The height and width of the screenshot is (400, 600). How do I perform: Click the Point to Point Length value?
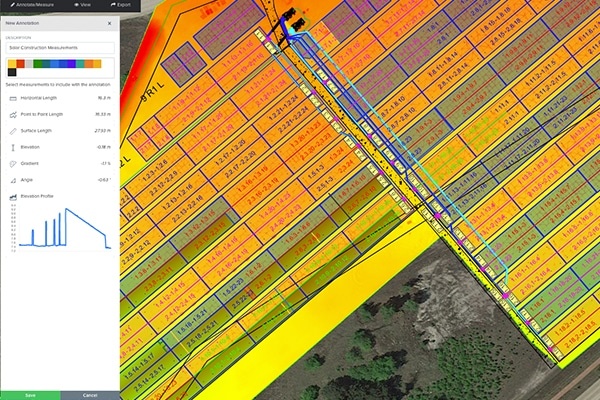[x=103, y=114]
